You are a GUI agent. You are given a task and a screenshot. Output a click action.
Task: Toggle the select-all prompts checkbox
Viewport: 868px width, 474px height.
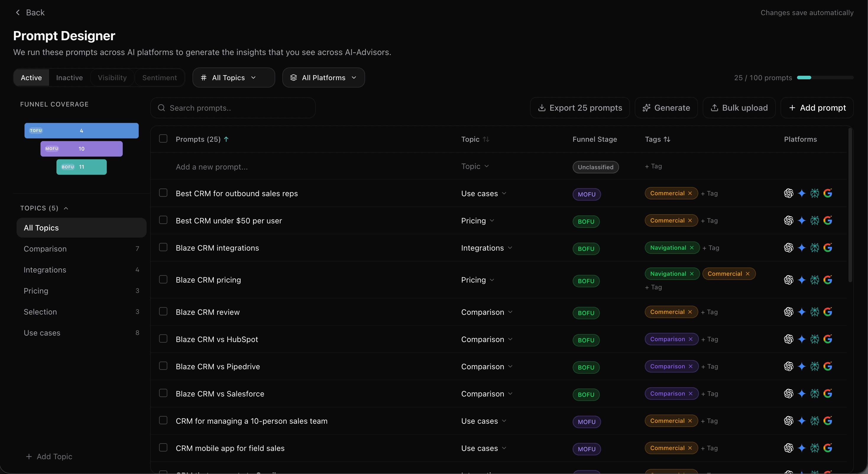pyautogui.click(x=163, y=138)
